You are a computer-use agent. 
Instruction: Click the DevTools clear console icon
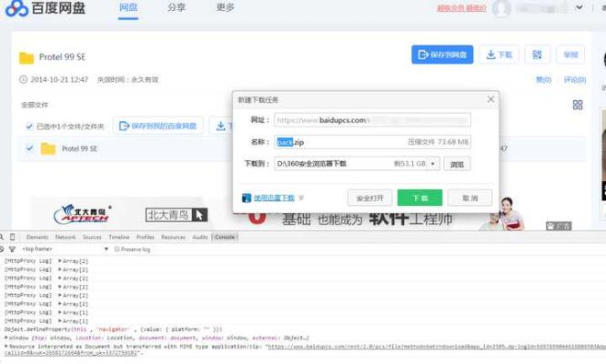click(x=4, y=248)
